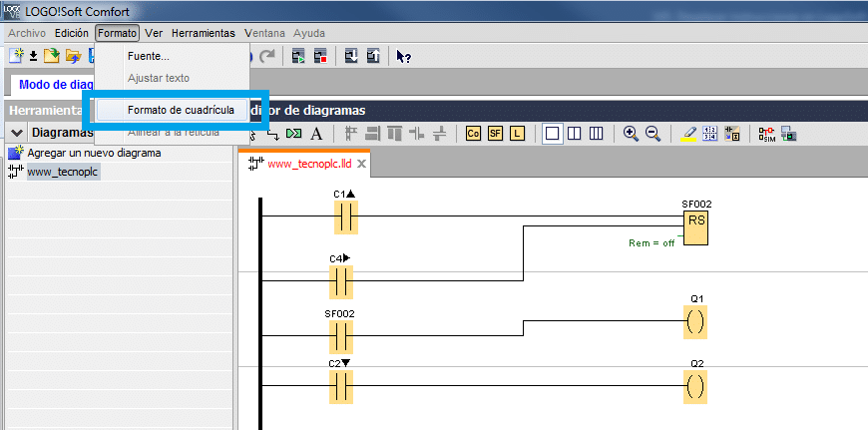Download program PC to LOGO! icon
This screenshot has height=430, width=868.
pyautogui.click(x=351, y=56)
